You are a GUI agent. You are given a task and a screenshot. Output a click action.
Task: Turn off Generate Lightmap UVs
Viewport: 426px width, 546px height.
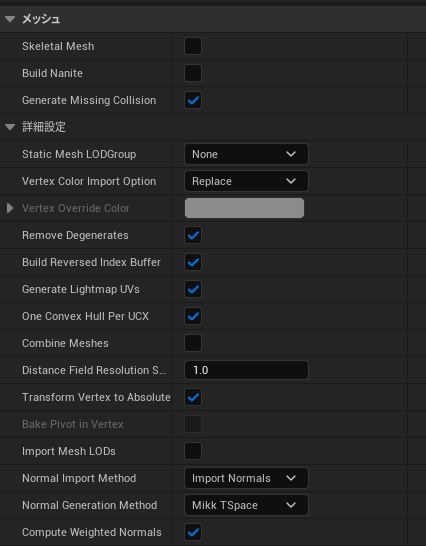193,289
